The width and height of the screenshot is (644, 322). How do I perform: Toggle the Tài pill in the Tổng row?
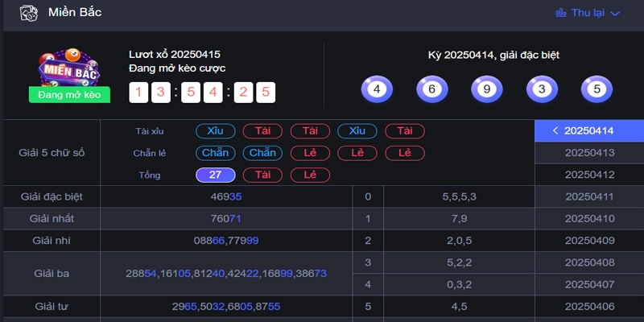pyautogui.click(x=262, y=175)
